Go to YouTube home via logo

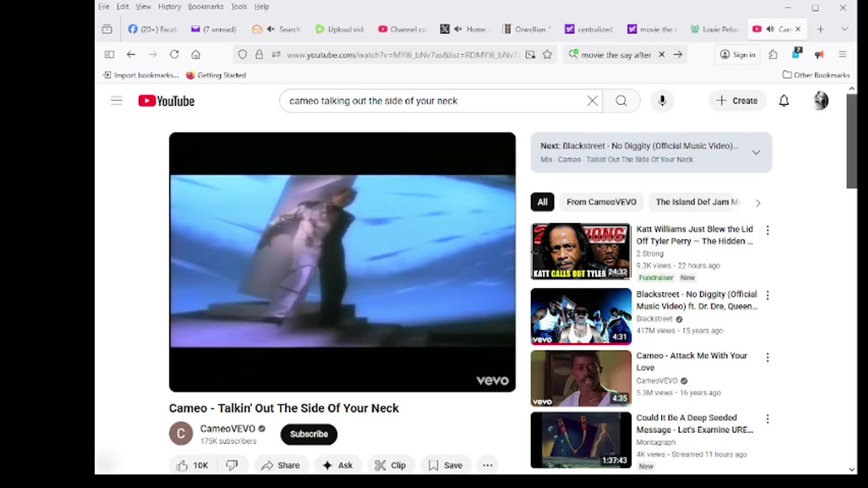[x=166, y=100]
